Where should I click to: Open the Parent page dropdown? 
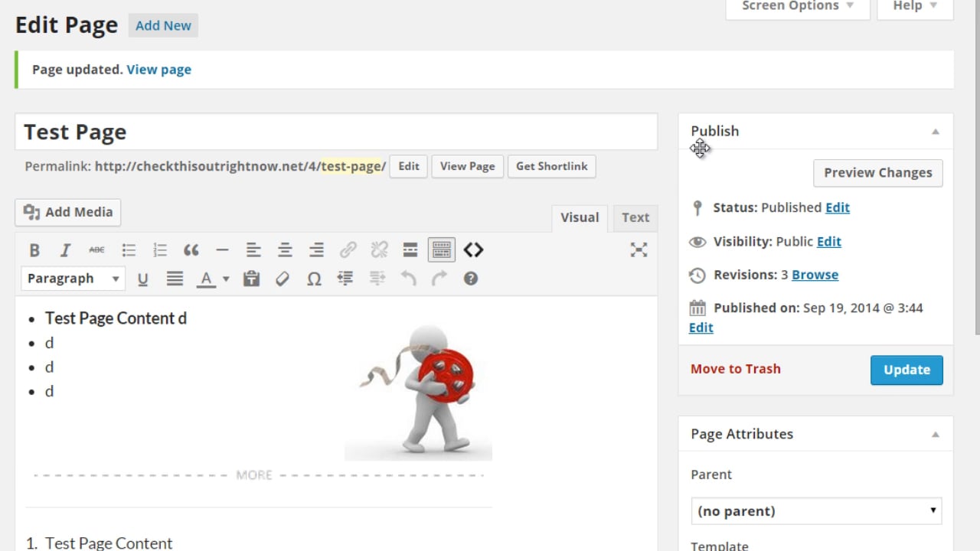[x=815, y=510]
